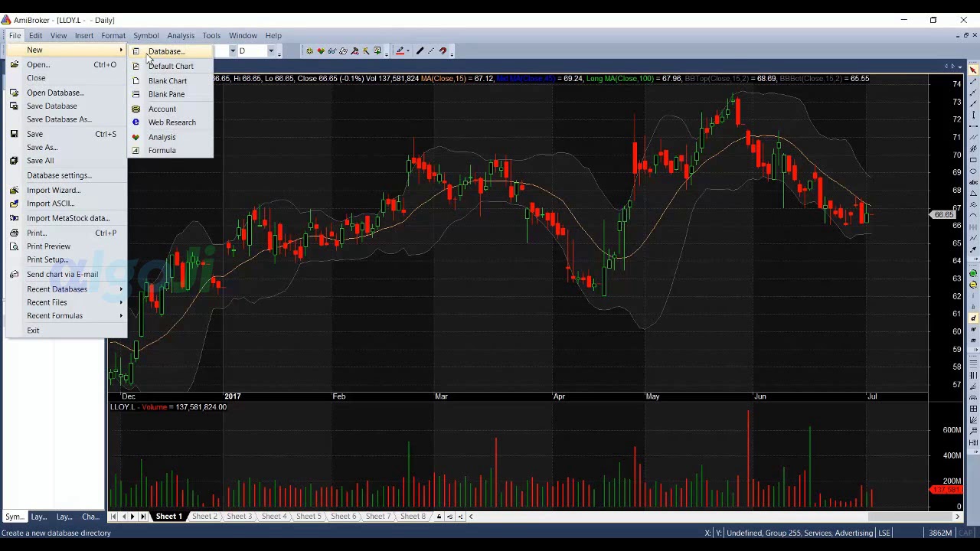The width and height of the screenshot is (980, 551).
Task: Click the glasses icon in top toolbar
Action: [x=332, y=51]
